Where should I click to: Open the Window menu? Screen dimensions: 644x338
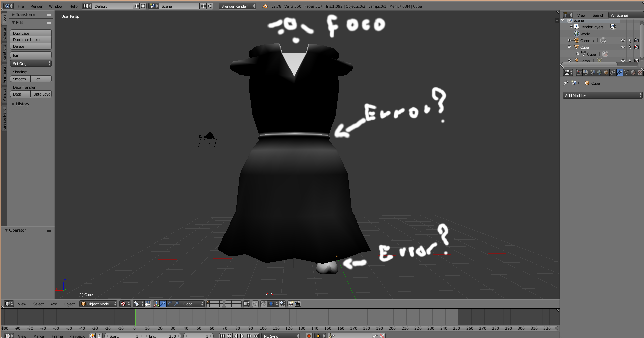tap(56, 6)
